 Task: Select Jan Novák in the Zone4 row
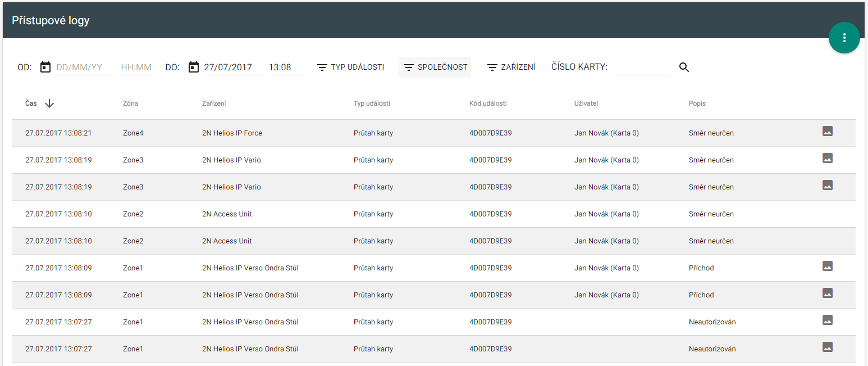click(x=606, y=133)
